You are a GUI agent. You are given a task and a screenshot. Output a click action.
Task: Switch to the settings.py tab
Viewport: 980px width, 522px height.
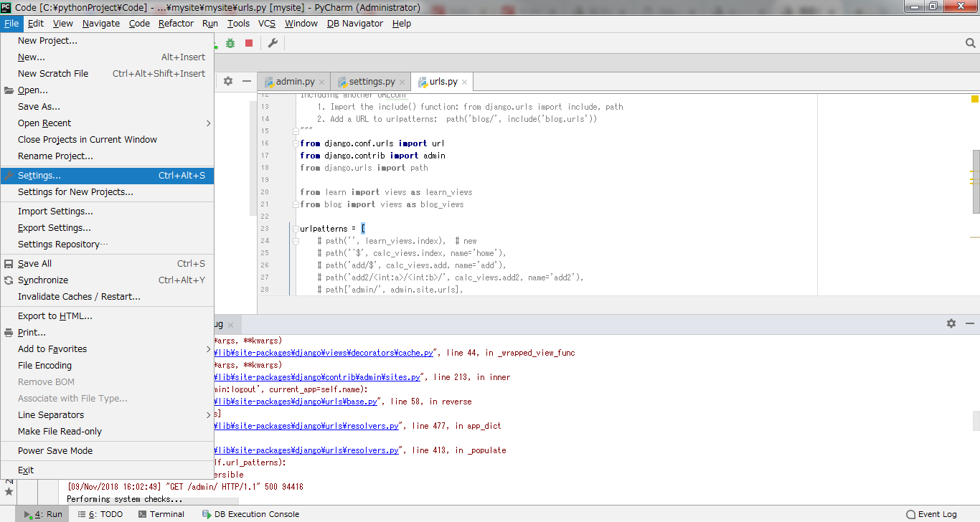pos(371,82)
